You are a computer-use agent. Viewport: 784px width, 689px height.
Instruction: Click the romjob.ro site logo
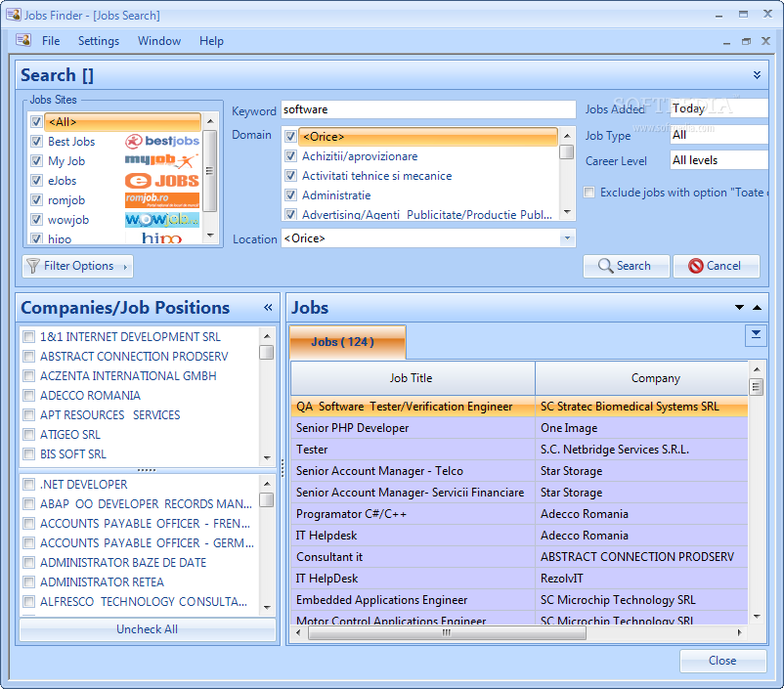pyautogui.click(x=162, y=200)
